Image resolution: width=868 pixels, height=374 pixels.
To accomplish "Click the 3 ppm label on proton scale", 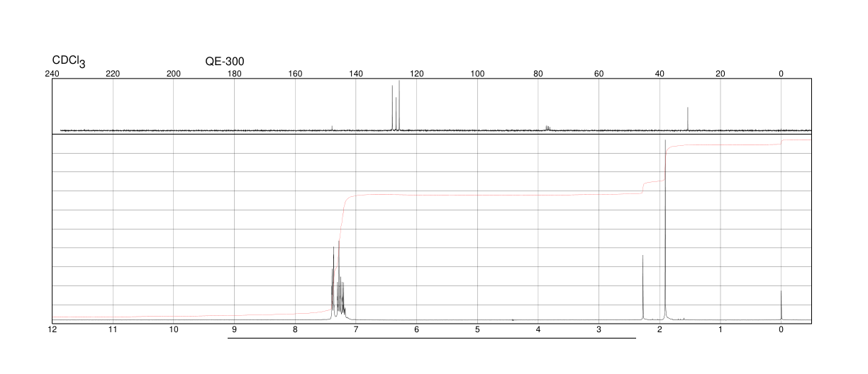I will click(x=599, y=329).
